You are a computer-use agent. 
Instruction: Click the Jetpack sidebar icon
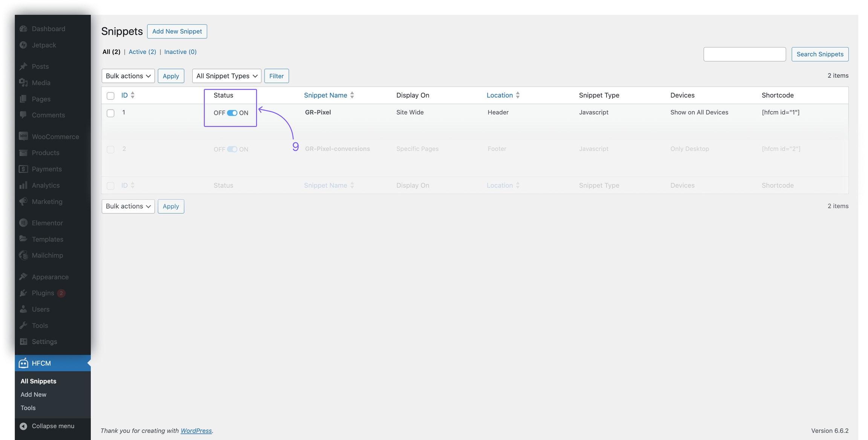(23, 45)
